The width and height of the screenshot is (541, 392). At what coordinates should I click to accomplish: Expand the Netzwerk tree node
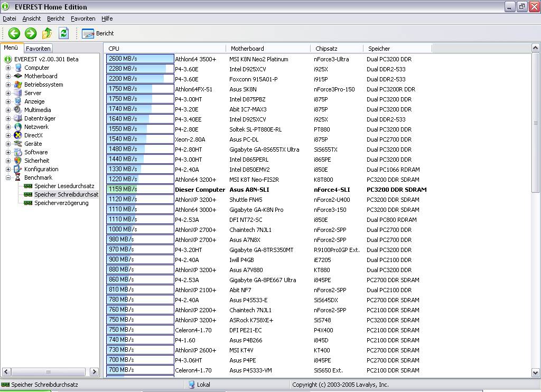pos(8,127)
